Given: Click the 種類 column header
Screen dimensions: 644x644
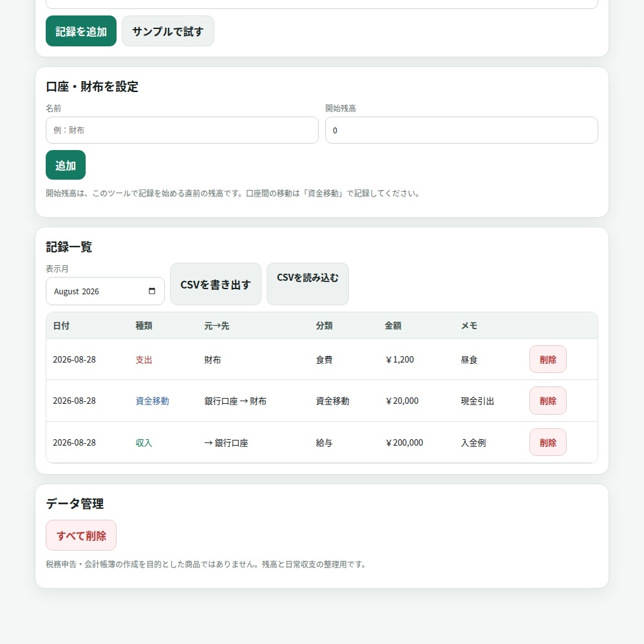Looking at the screenshot, I should (x=144, y=326).
